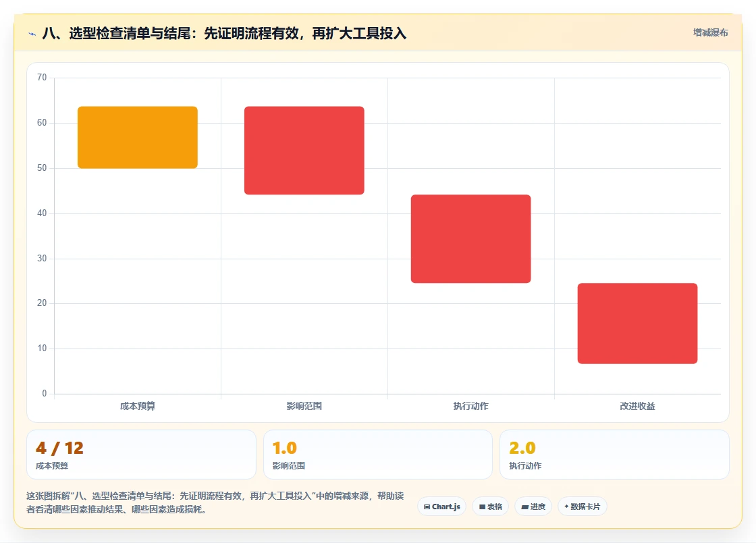
Task: Open the 2.0 执行动作 card
Action: pyautogui.click(x=615, y=455)
